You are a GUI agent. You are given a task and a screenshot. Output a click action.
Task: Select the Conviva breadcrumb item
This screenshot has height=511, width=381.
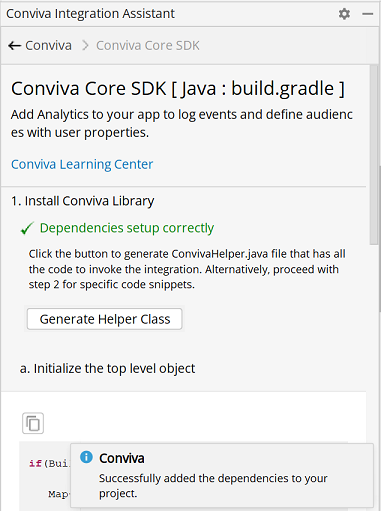pyautogui.click(x=48, y=45)
